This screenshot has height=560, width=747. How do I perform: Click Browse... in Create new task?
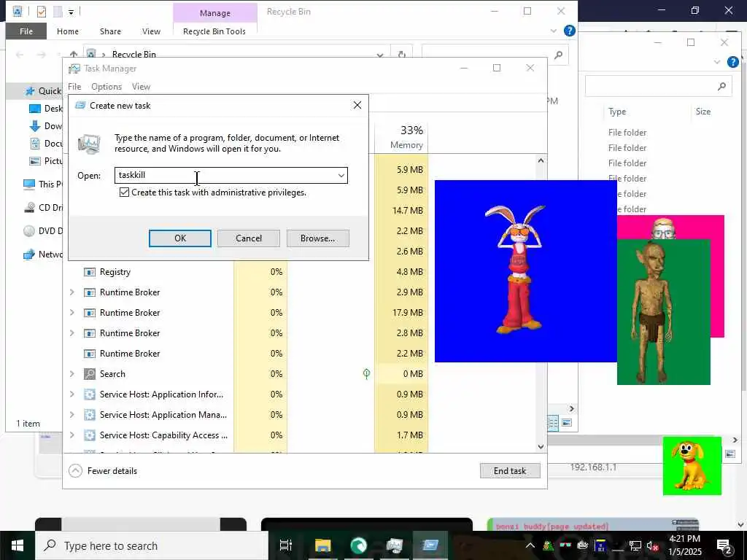(x=318, y=238)
